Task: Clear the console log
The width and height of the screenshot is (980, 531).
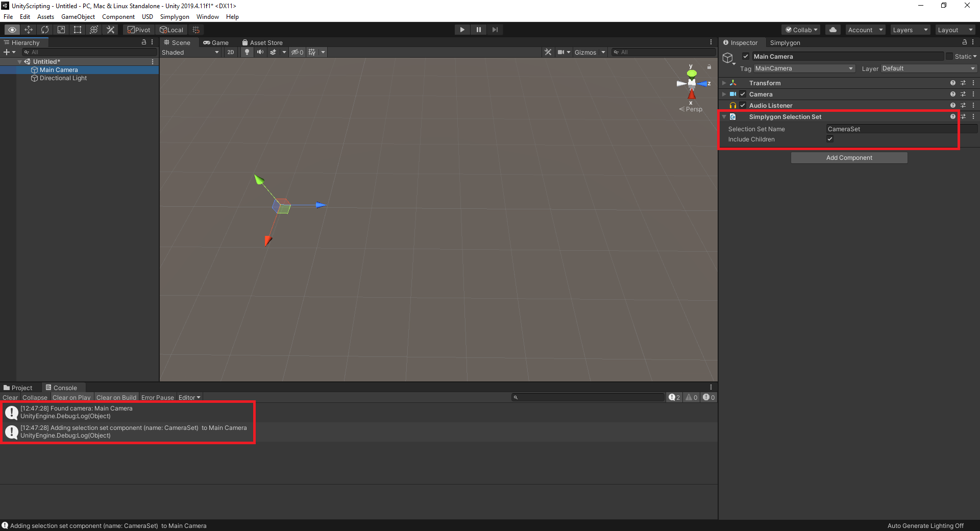Action: [x=10, y=397]
